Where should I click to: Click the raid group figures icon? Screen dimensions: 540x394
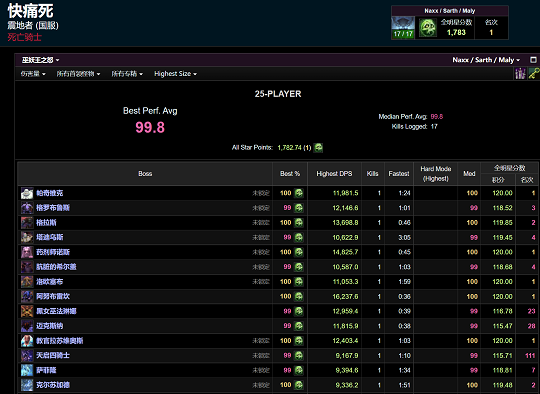click(520, 73)
